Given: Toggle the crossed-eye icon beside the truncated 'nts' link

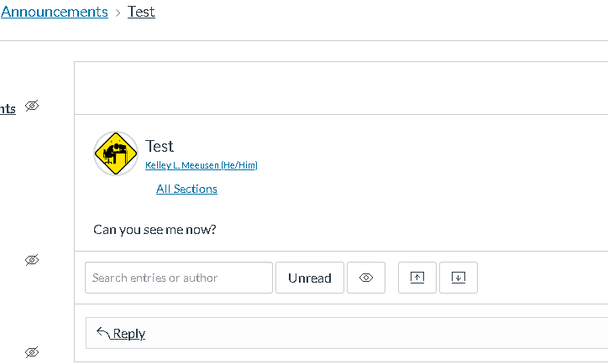Looking at the screenshot, I should point(32,106).
